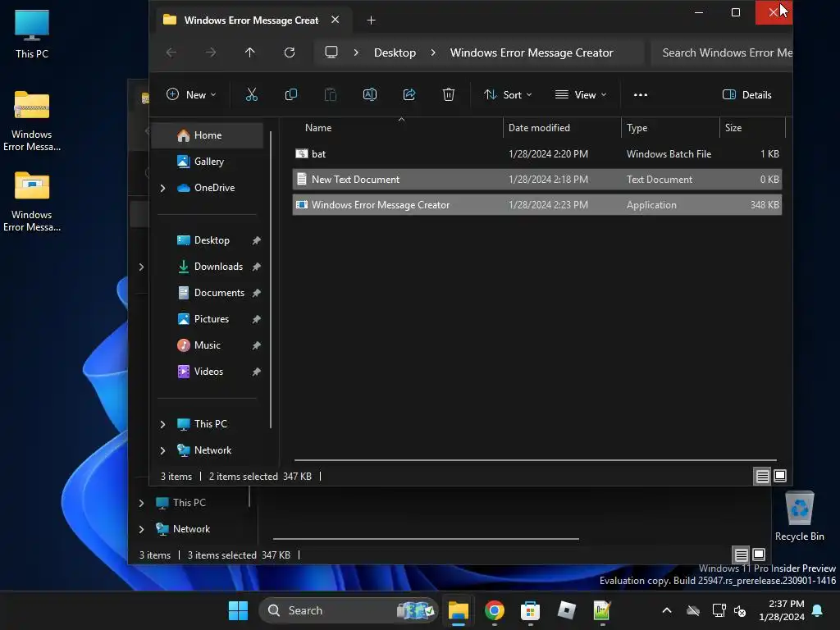This screenshot has width=840, height=630.
Task: Open File Explorer from taskbar
Action: (458, 610)
